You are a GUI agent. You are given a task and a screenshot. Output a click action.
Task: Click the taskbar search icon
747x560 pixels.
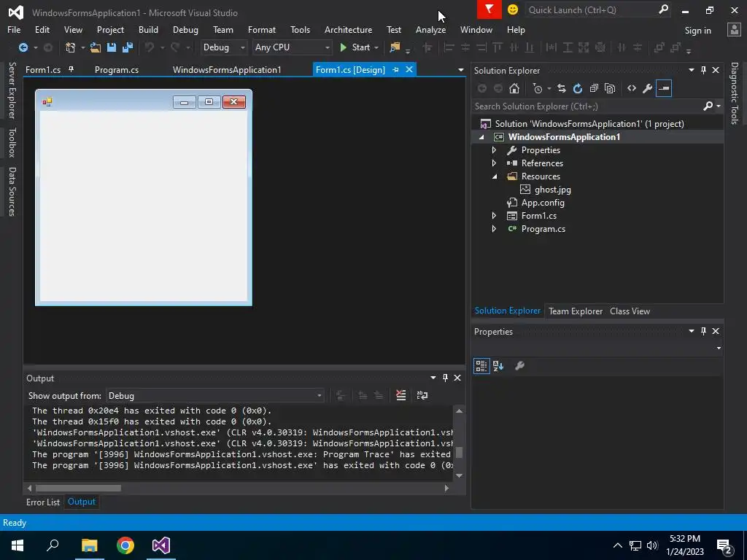point(53,545)
